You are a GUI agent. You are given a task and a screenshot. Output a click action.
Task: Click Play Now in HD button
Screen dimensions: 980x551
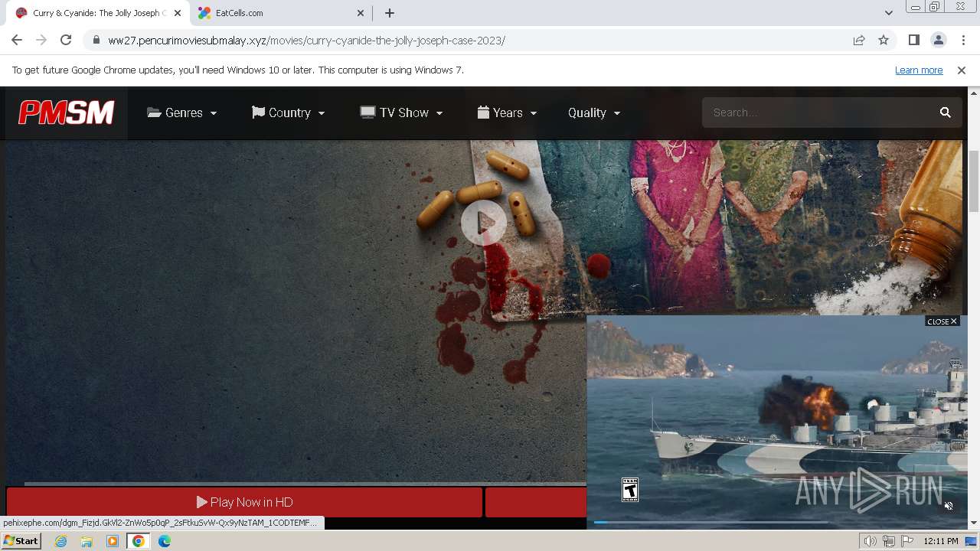click(244, 502)
